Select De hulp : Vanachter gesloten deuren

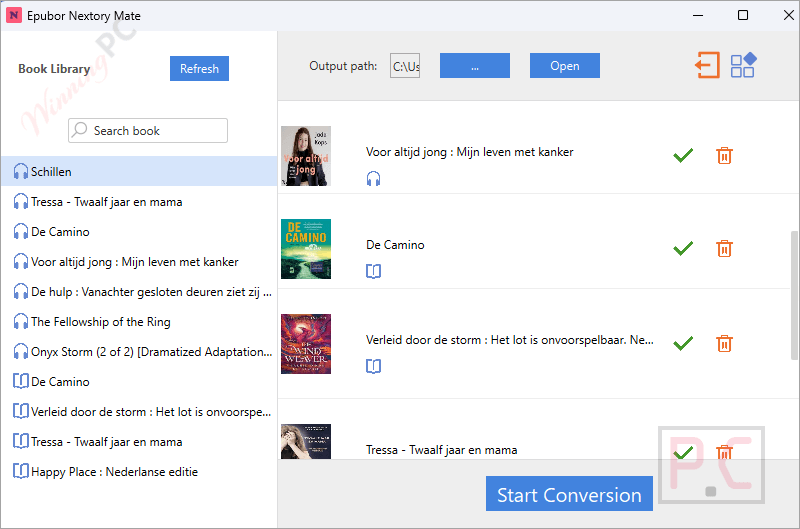pos(139,292)
